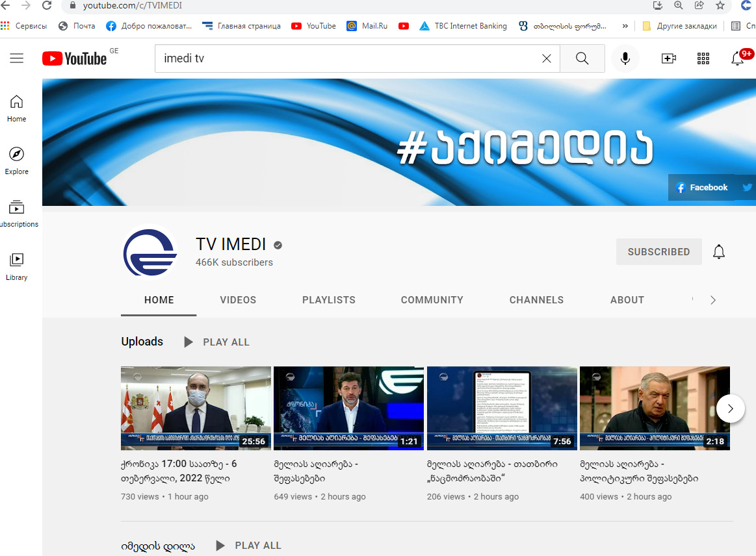Open the Create video icon
This screenshot has width=756, height=556.
[x=668, y=58]
